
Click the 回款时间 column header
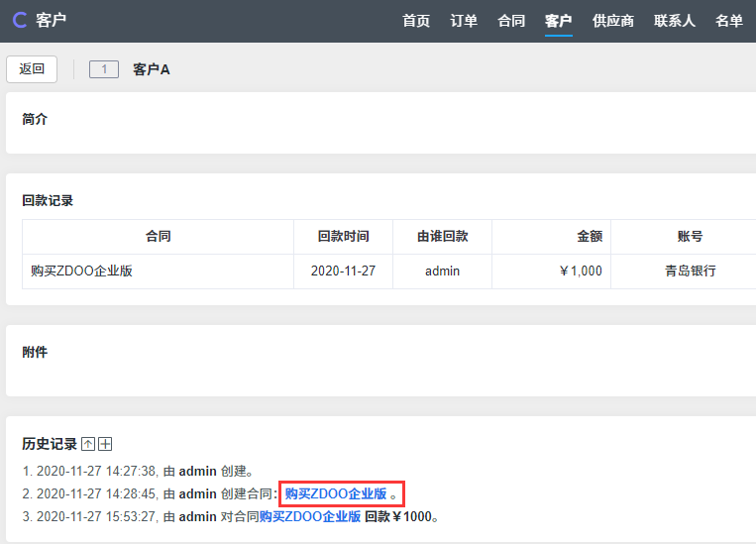click(343, 237)
